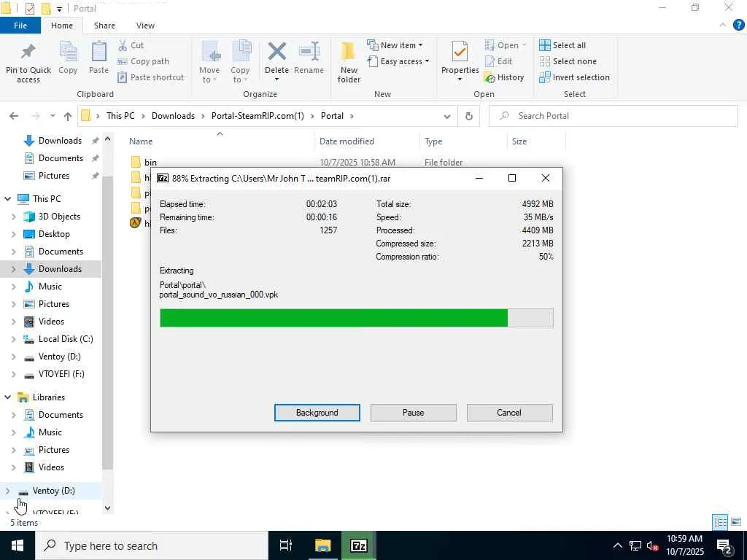Collapse the This PC tree node
This screenshot has width=747, height=560.
coord(7,198)
